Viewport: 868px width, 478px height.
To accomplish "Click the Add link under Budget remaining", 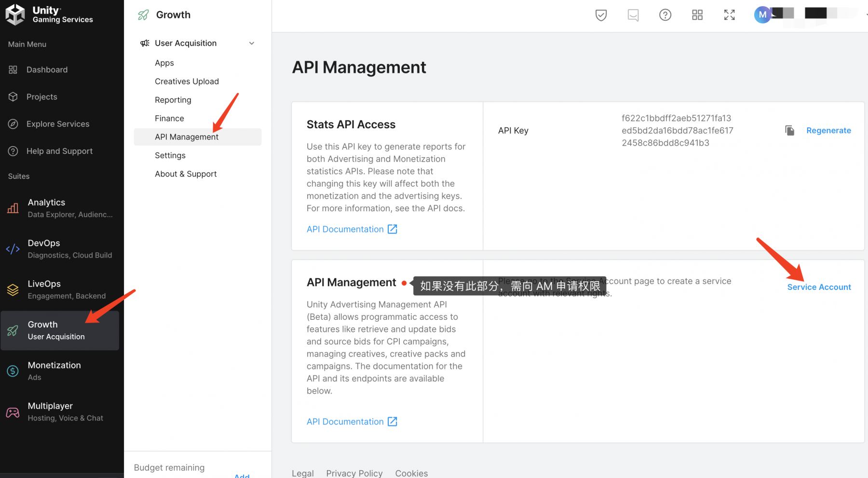I will [242, 476].
